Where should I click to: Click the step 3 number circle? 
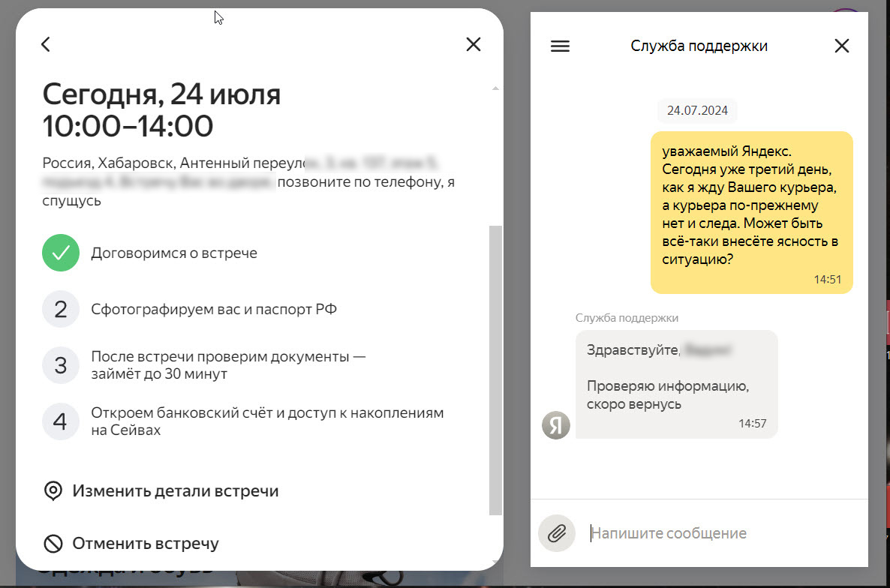tap(61, 365)
